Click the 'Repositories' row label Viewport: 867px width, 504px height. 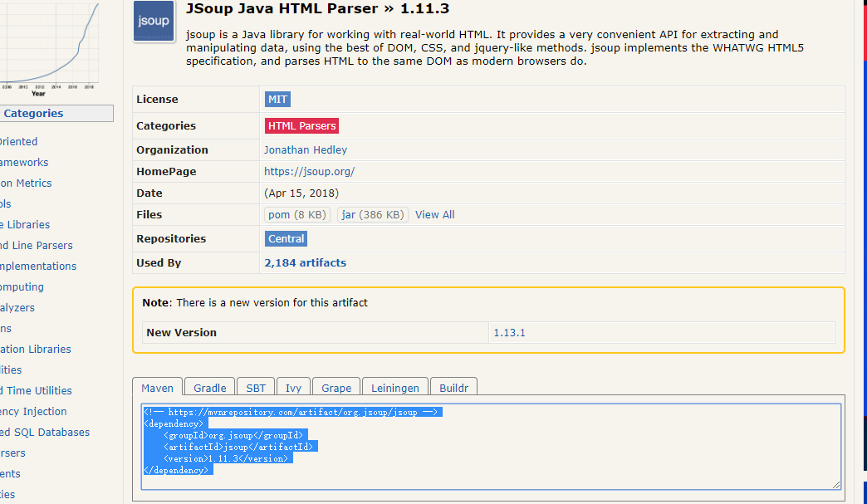pos(171,239)
